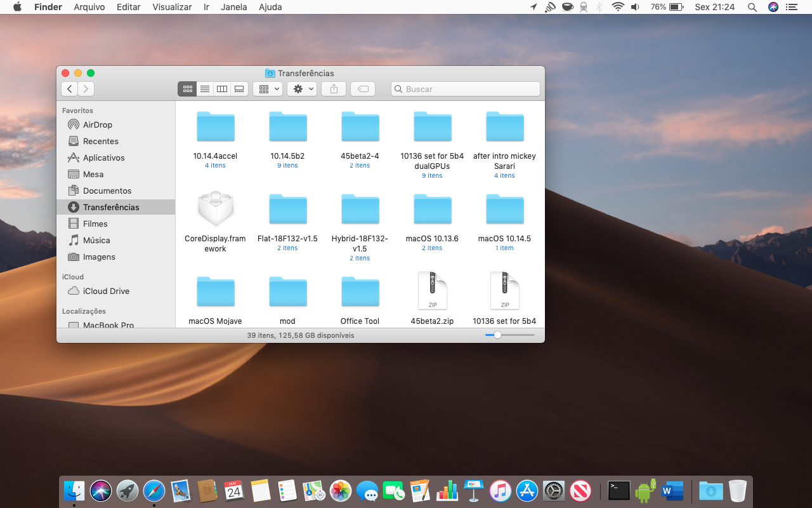Select Filmes in the sidebar
This screenshot has width=812, height=508.
(x=95, y=224)
